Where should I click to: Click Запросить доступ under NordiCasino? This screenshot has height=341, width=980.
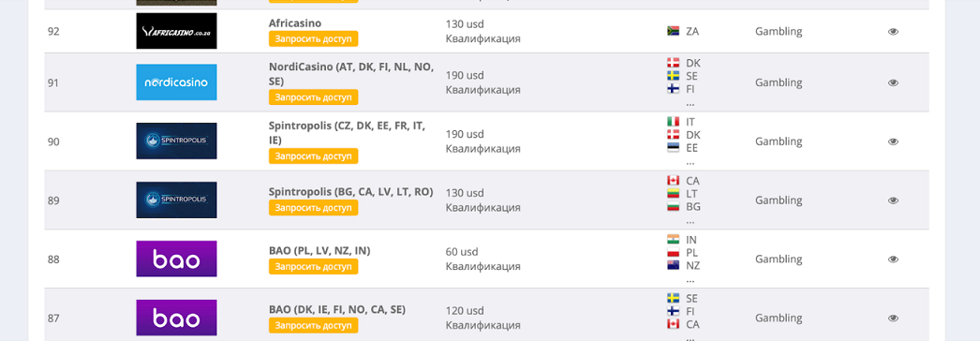[x=313, y=97]
